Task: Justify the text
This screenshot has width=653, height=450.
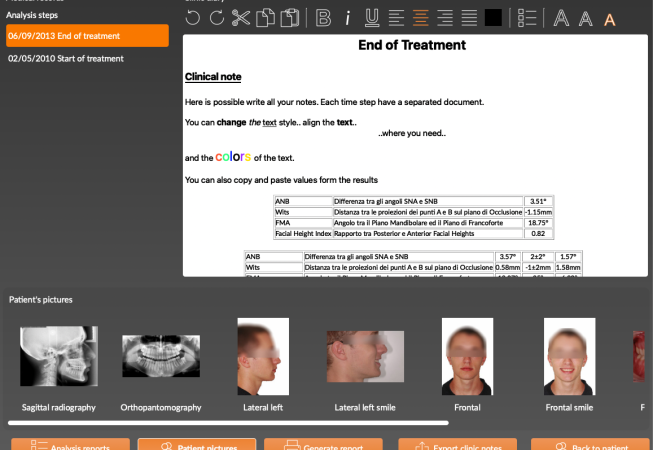Action: pyautogui.click(x=469, y=18)
